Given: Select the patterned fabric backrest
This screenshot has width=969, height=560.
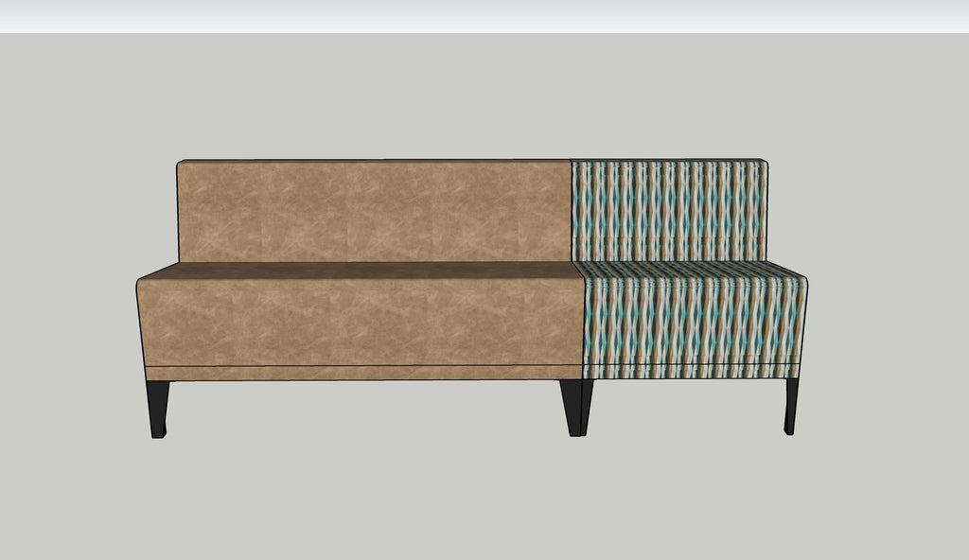Looking at the screenshot, I should tap(667, 210).
